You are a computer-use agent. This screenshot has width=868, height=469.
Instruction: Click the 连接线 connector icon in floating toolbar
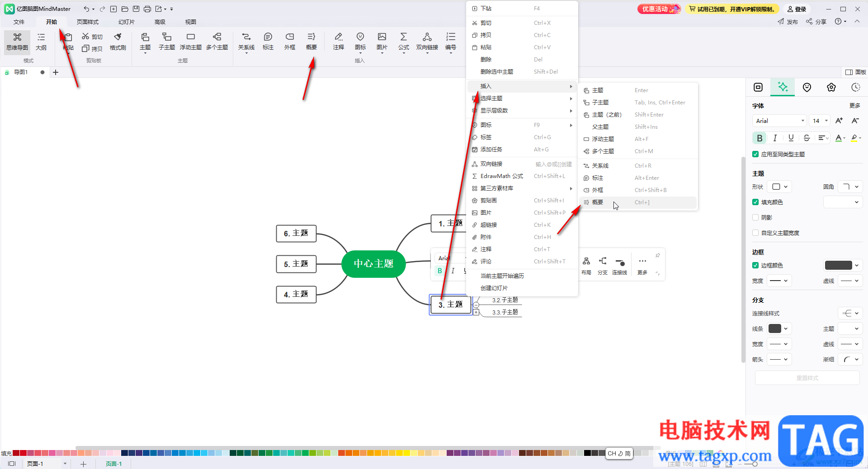pyautogui.click(x=619, y=266)
